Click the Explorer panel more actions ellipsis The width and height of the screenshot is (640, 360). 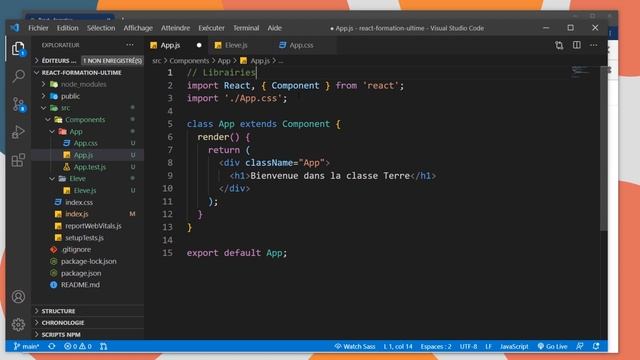[130, 45]
